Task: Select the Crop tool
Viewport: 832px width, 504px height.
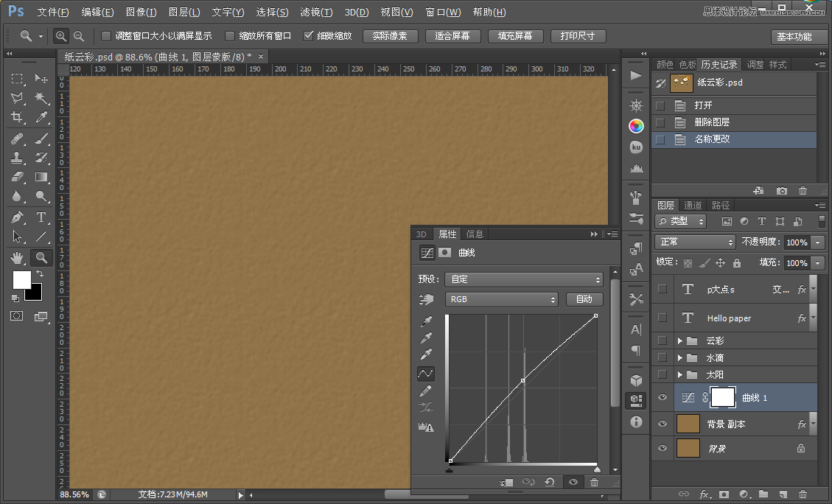Action: point(17,117)
